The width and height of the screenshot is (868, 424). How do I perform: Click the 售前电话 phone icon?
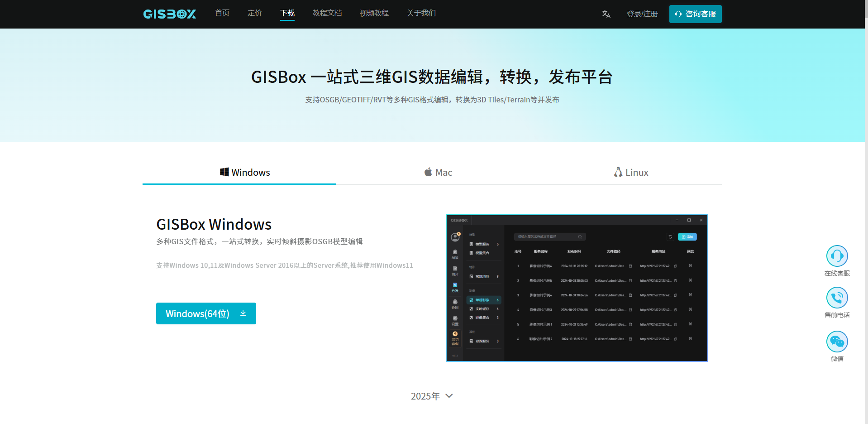(837, 298)
